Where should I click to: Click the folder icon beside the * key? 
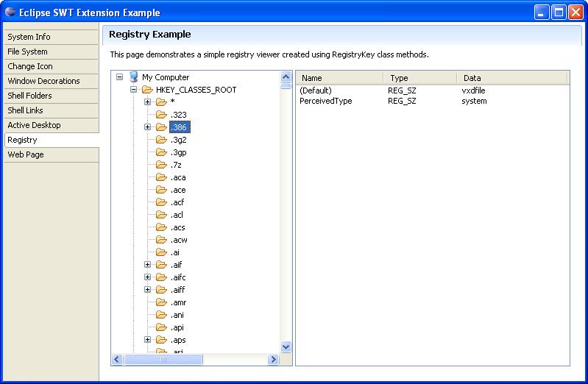tap(161, 102)
